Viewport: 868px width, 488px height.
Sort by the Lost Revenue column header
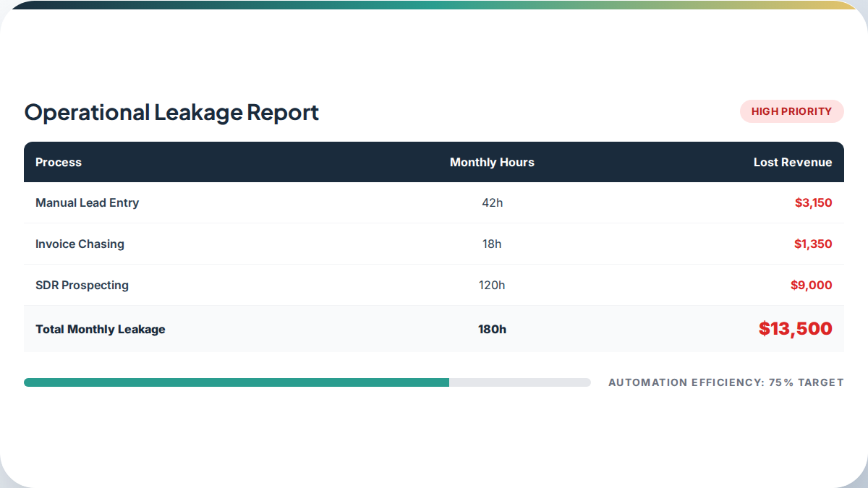point(792,162)
